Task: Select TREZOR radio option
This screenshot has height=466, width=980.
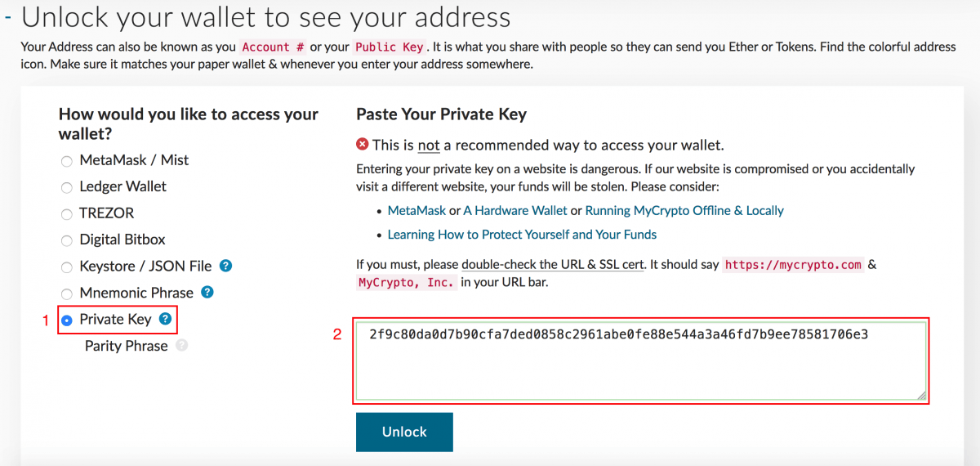Action: (67, 214)
